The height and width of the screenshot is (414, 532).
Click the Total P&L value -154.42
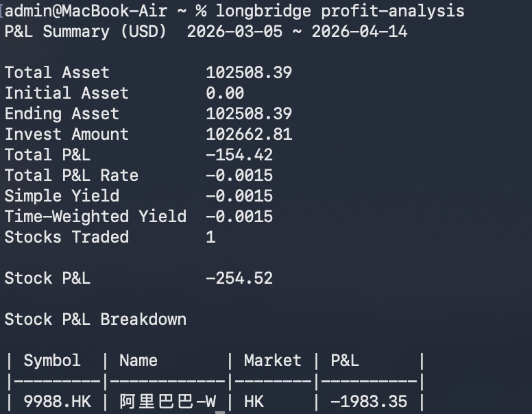pyautogui.click(x=239, y=155)
